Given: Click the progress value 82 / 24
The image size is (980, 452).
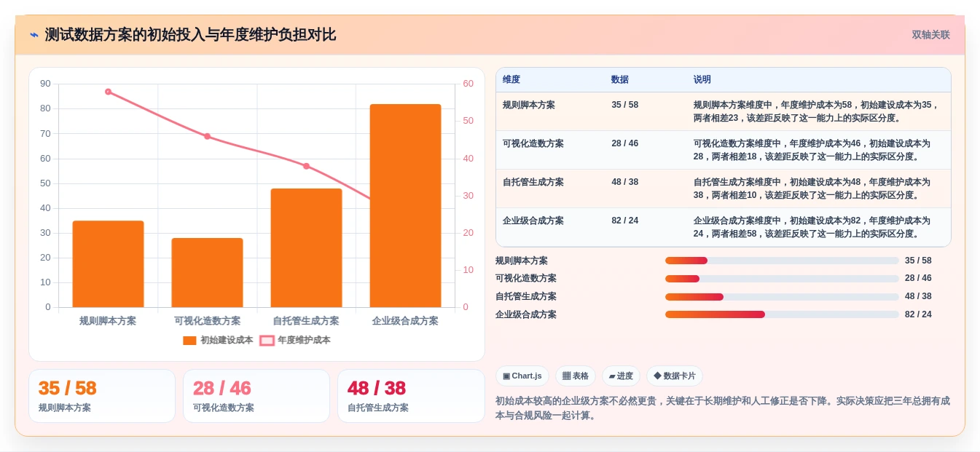Looking at the screenshot, I should coord(918,314).
